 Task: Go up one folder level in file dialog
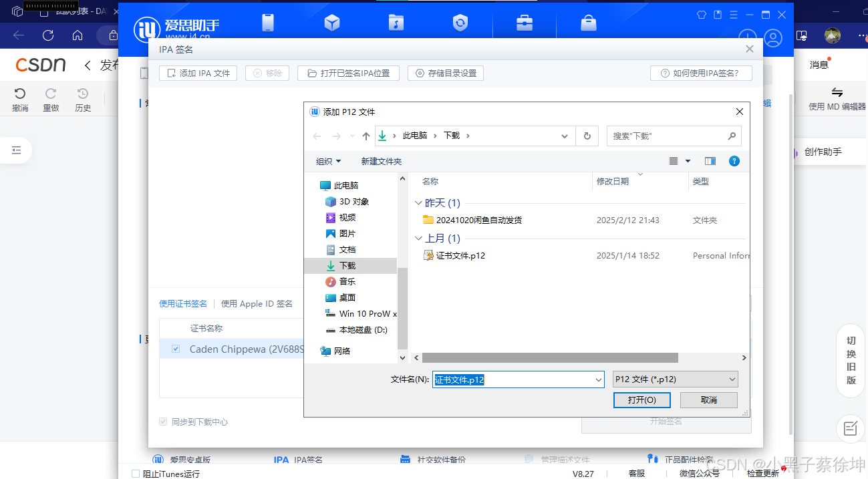click(366, 136)
